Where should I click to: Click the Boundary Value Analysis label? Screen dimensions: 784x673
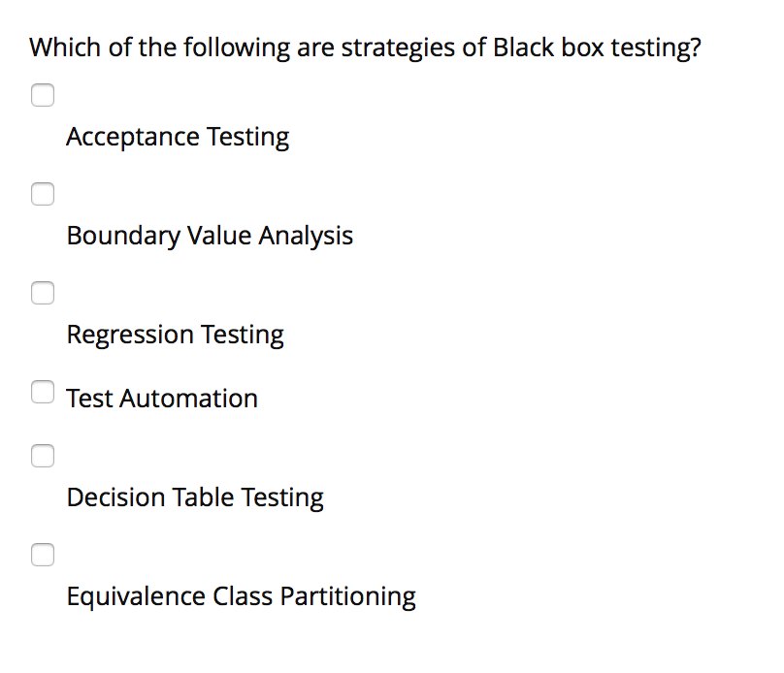(x=210, y=236)
